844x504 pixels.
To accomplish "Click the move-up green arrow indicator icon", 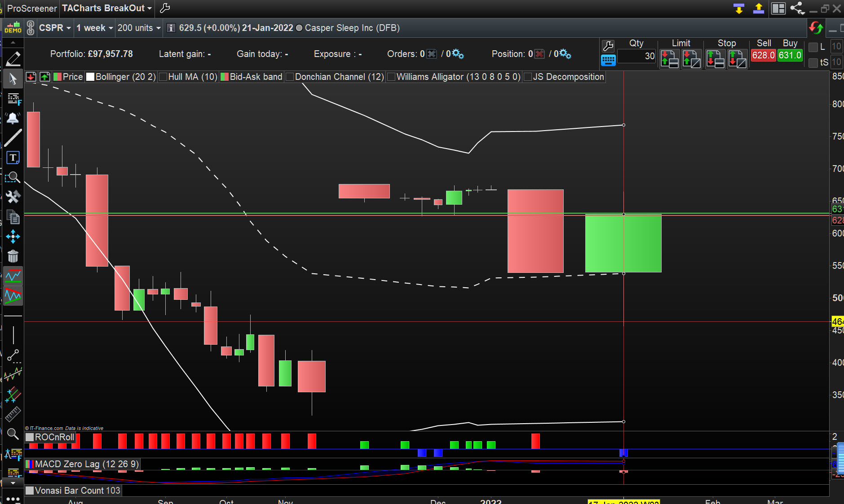I will coord(44,77).
